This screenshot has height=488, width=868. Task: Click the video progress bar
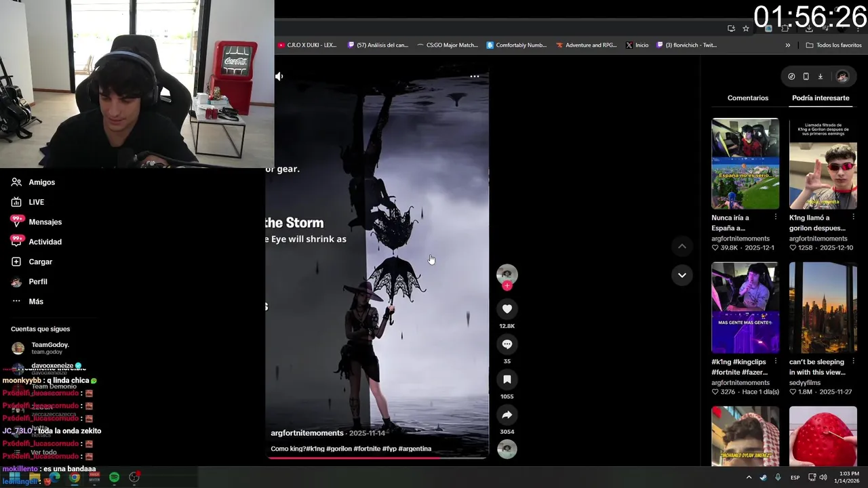[377, 457]
